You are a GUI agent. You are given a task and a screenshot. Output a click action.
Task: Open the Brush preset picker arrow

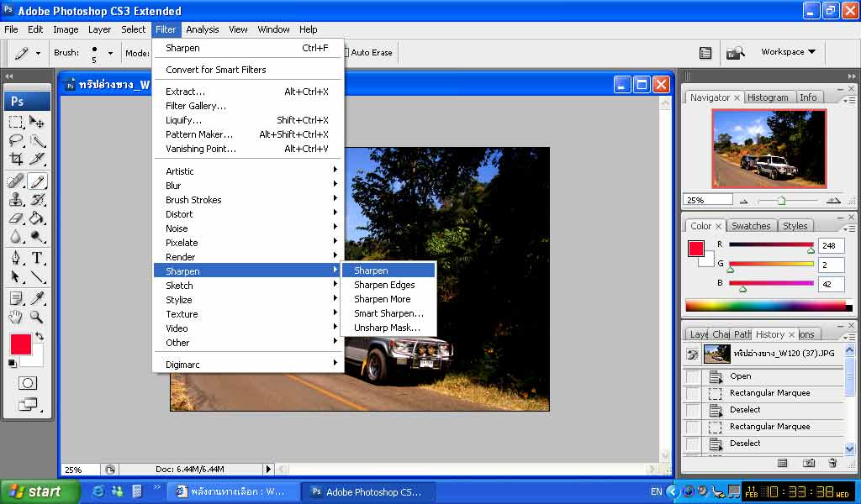(109, 53)
